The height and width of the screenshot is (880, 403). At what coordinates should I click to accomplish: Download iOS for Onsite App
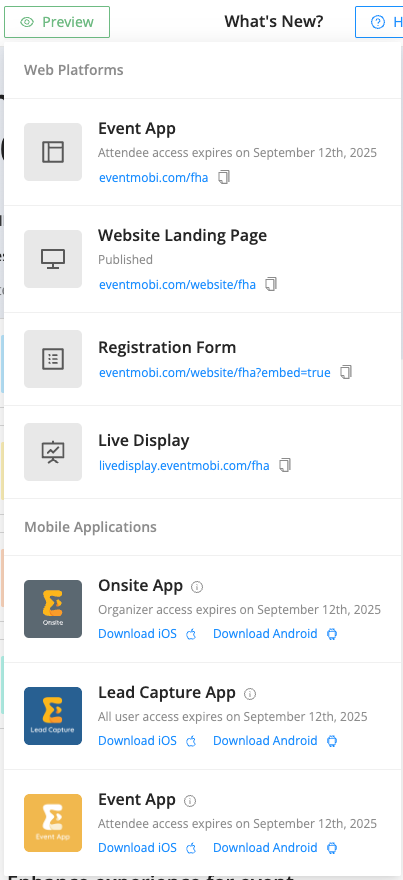[x=138, y=634]
